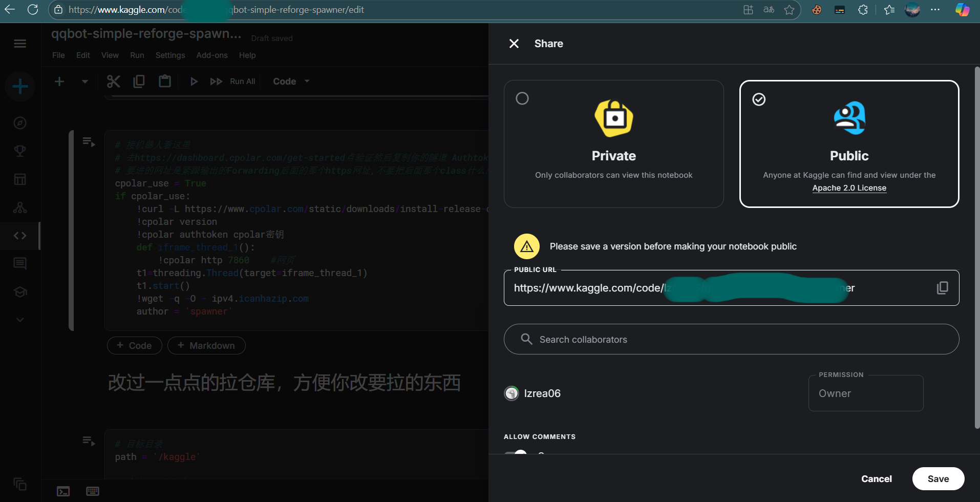Open the cookie extension icon
The height and width of the screenshot is (502, 980).
817,10
